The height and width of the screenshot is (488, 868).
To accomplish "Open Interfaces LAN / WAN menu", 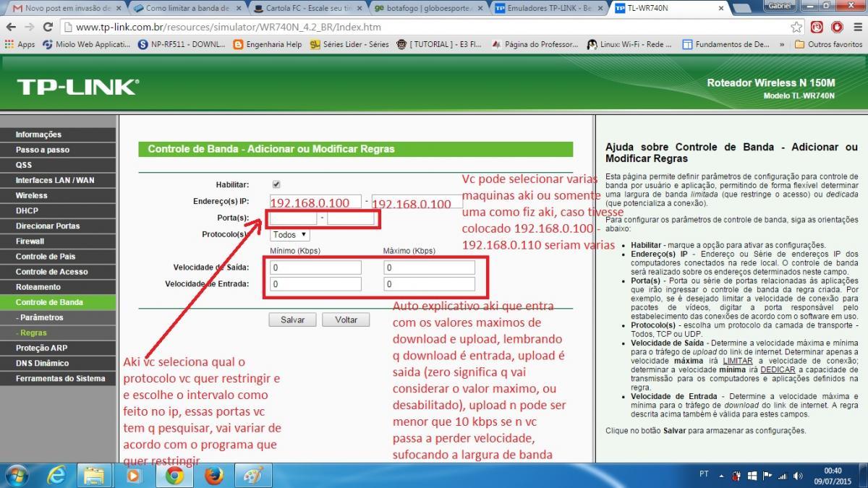I will (58, 180).
